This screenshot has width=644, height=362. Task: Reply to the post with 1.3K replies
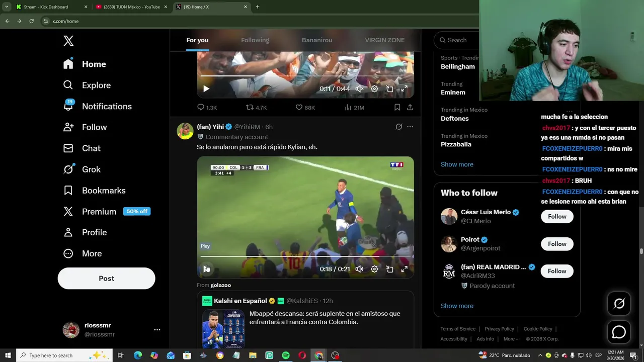[207, 108]
